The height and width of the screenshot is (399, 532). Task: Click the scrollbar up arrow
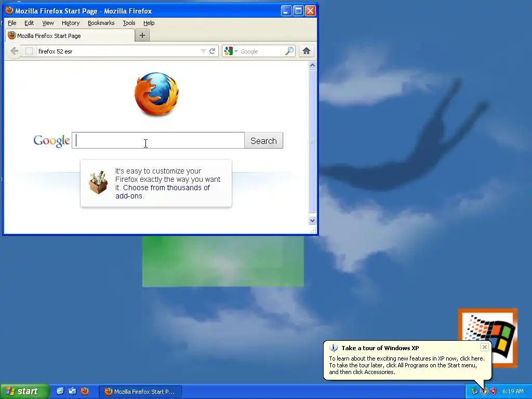pos(312,65)
